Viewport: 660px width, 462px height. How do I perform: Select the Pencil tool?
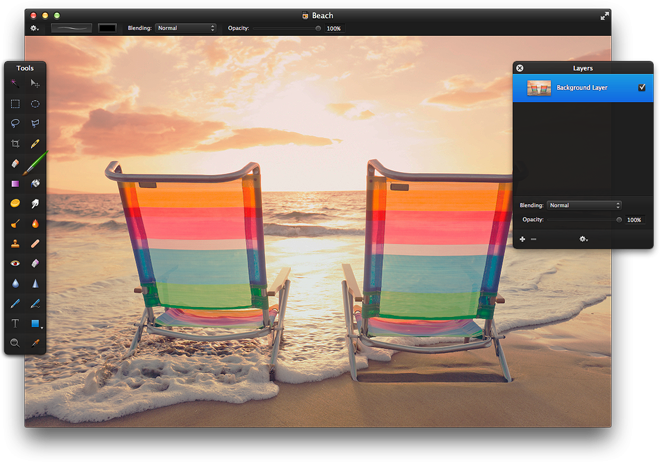35,143
